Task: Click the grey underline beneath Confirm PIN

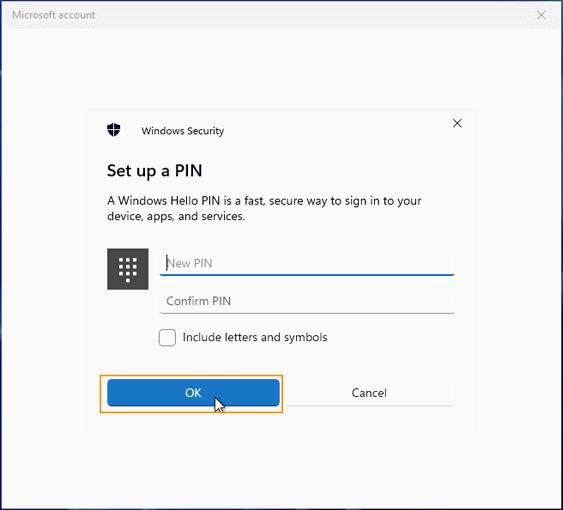Action: pyautogui.click(x=307, y=313)
